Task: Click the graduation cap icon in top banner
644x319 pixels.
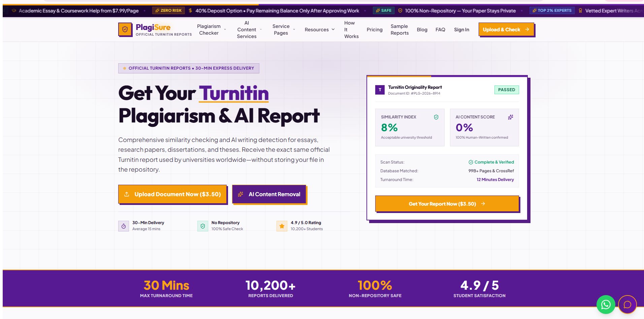Action: pos(14,11)
